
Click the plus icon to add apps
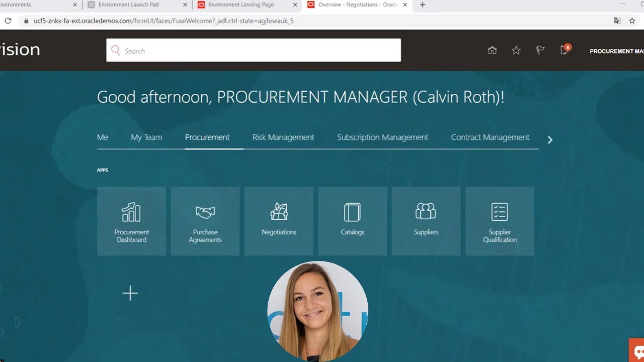(x=130, y=293)
